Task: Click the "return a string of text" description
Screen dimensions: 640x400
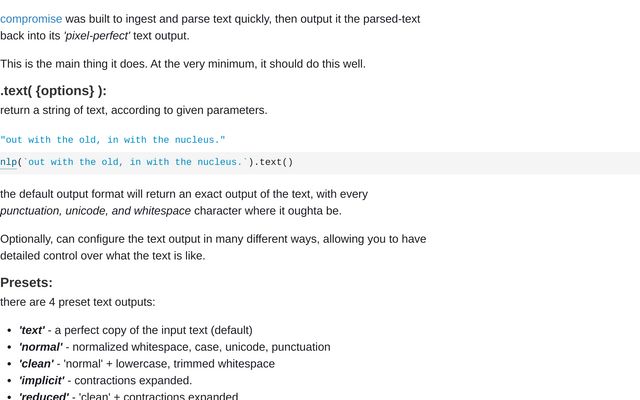Action: [x=133, y=110]
